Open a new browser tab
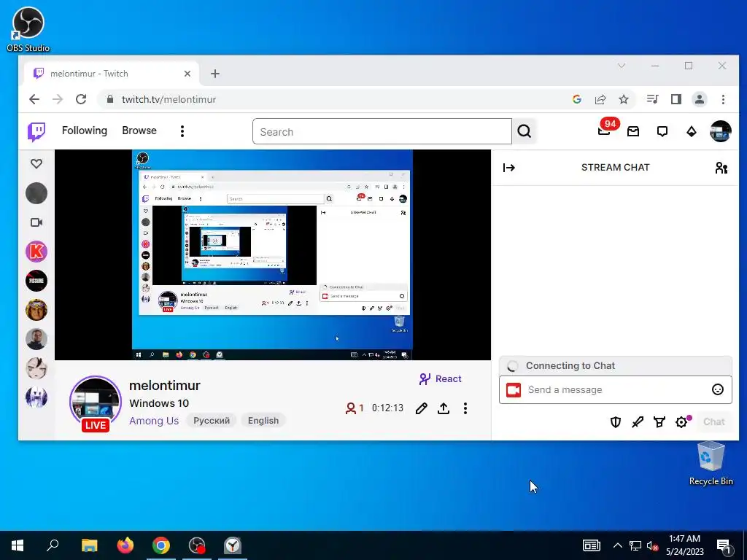 (215, 74)
